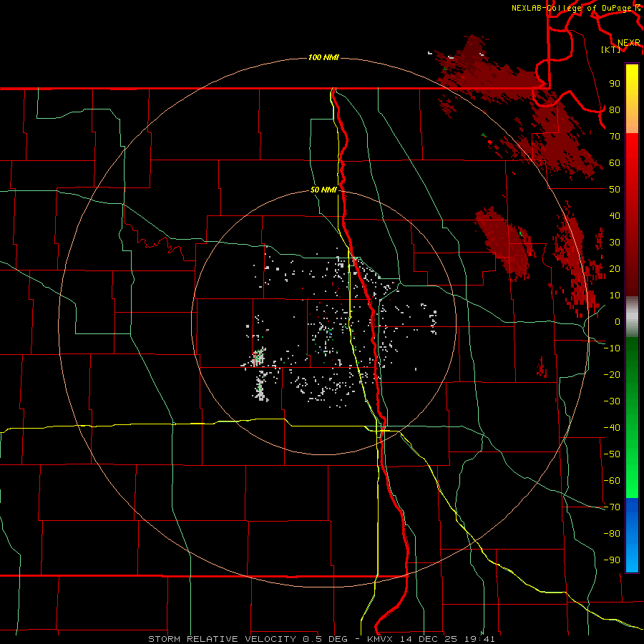Click the positive 10 scale value
Image resolution: width=644 pixels, height=644 pixels.
(615, 296)
